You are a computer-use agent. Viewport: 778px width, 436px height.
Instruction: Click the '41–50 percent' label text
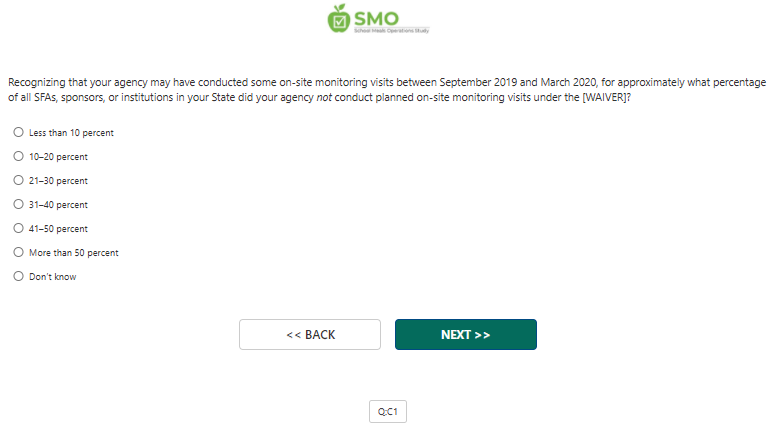58,229
